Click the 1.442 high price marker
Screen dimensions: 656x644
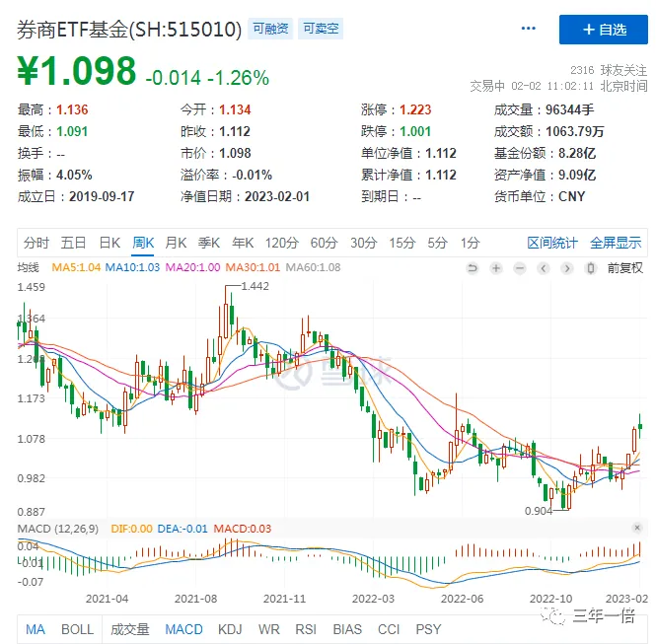coord(255,286)
